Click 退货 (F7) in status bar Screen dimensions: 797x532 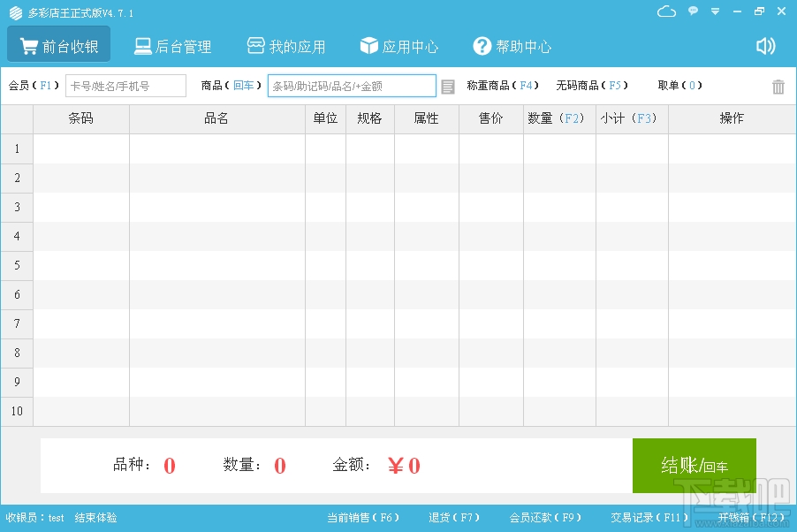(x=454, y=518)
